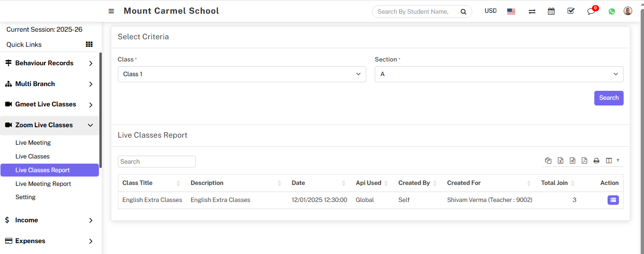Expand Gmeet Live Classes chevron

[91, 105]
